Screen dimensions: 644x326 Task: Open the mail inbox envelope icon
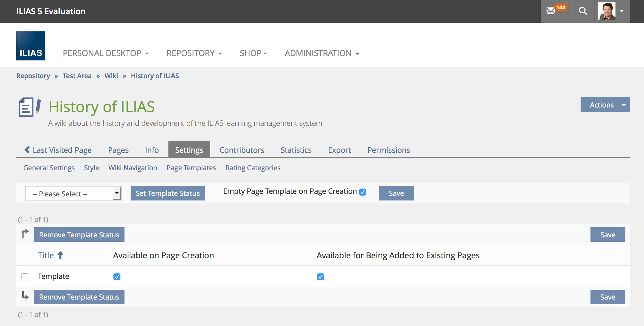click(x=551, y=11)
